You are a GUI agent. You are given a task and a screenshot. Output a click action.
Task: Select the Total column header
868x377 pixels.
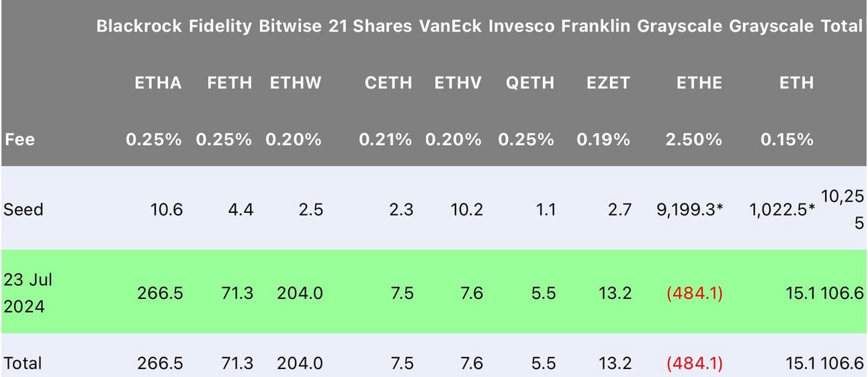[x=842, y=26]
